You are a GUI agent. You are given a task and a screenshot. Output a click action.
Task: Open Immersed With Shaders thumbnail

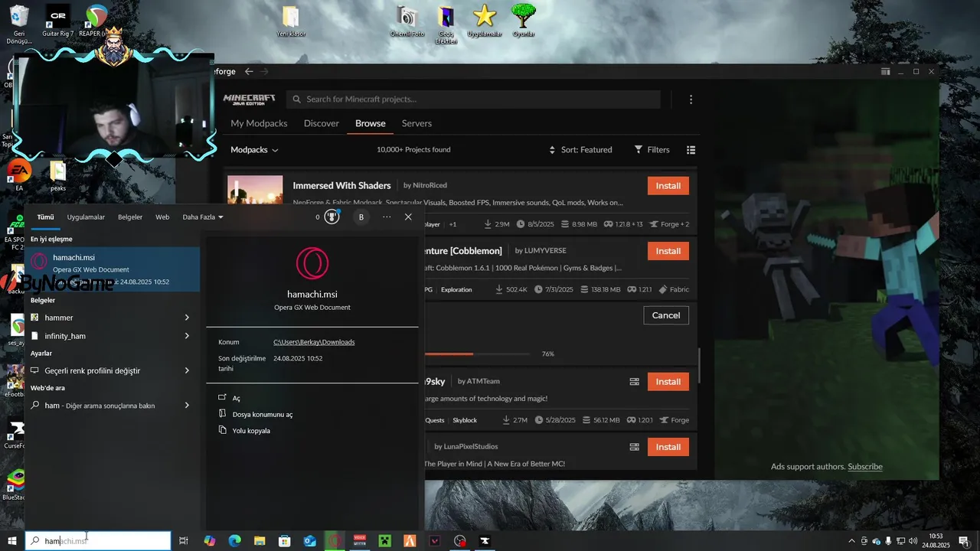pos(255,190)
